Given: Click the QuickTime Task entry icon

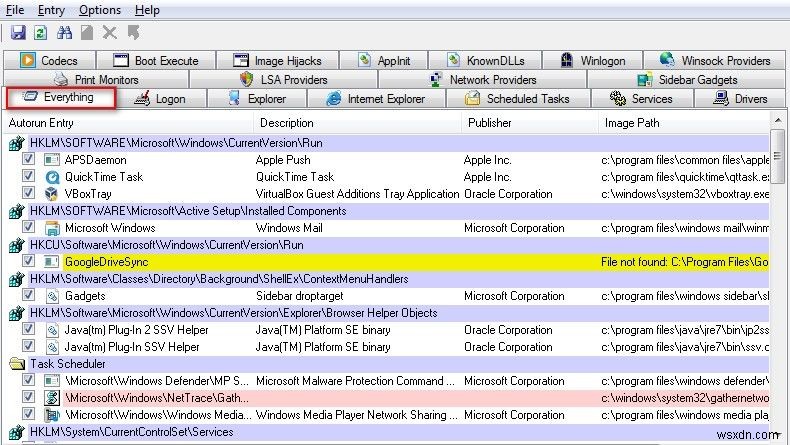Looking at the screenshot, I should coord(52,177).
